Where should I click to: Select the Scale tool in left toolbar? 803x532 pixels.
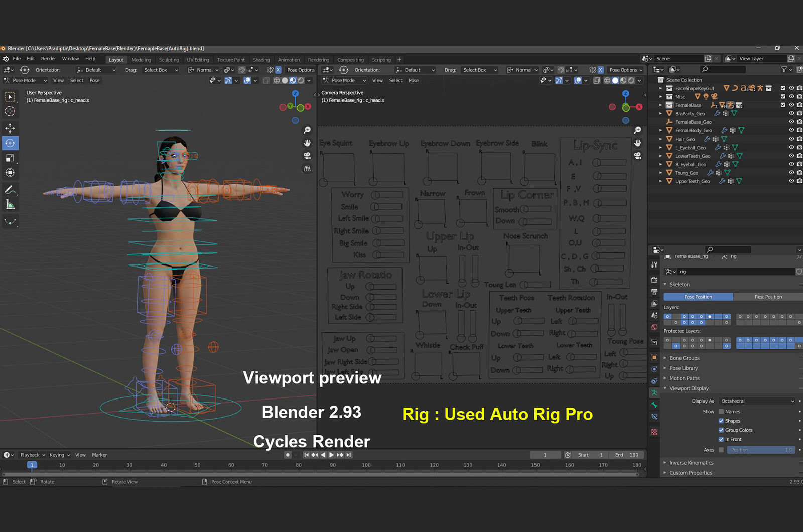[10, 158]
